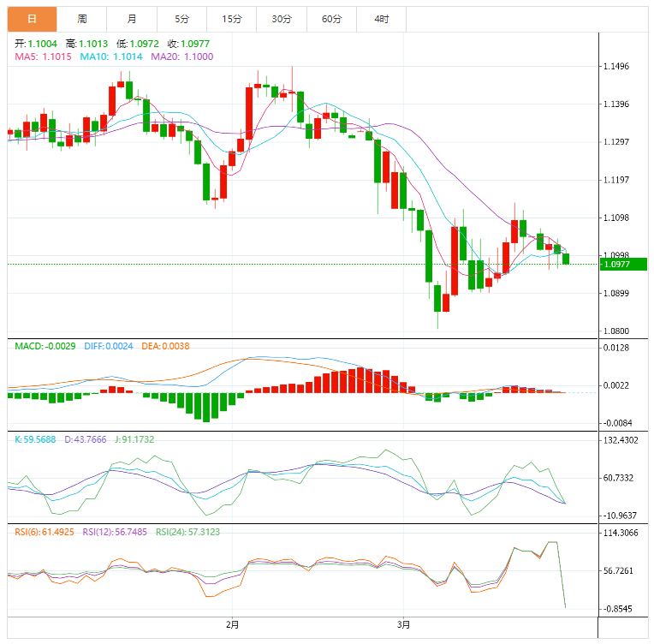Click the -0.0084 MACD axis value
Image resolution: width=654 pixels, height=644 pixels.
click(618, 423)
